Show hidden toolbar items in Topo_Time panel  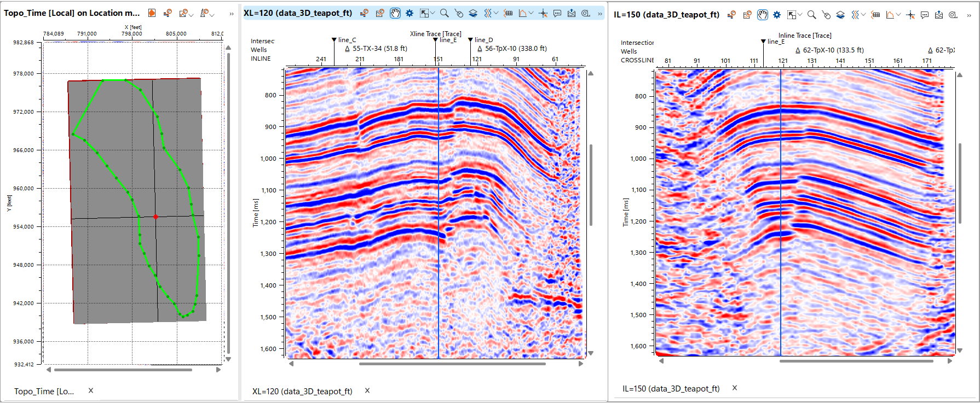coord(232,14)
